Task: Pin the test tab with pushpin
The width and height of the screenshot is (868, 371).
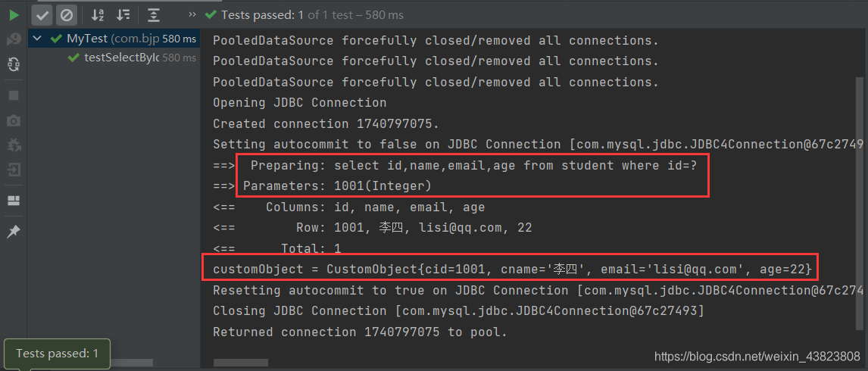Action: point(14,232)
